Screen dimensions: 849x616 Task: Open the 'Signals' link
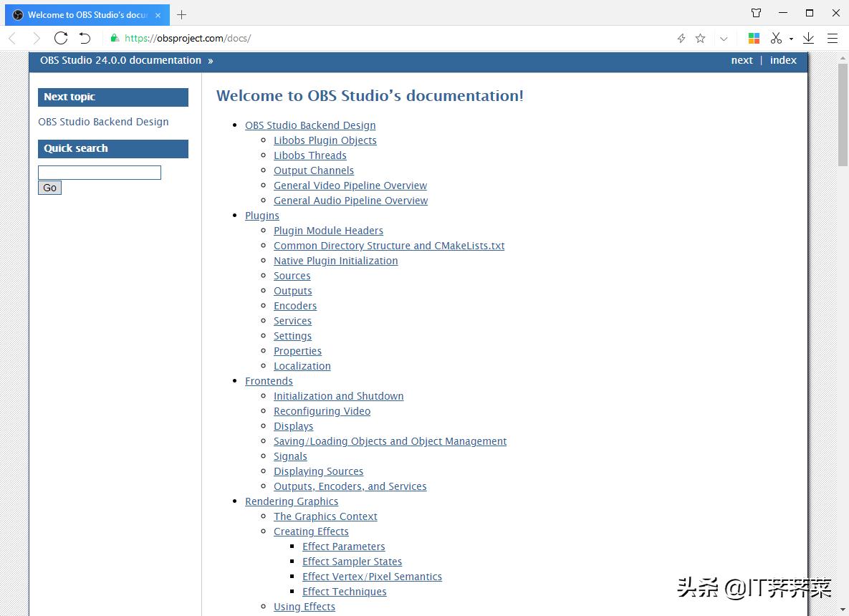click(x=290, y=456)
